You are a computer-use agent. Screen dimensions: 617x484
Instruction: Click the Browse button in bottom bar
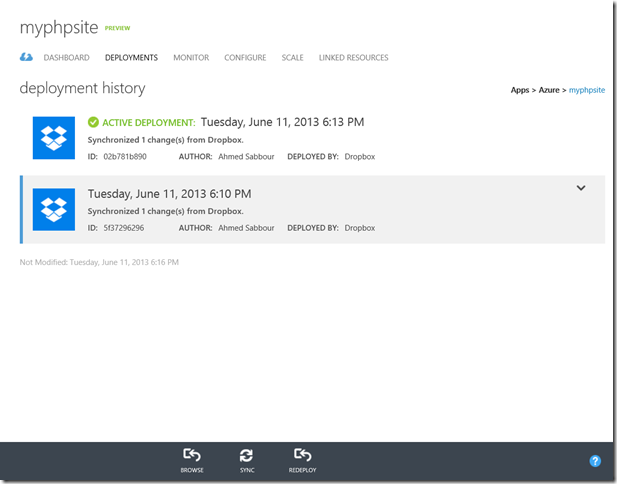pyautogui.click(x=192, y=460)
